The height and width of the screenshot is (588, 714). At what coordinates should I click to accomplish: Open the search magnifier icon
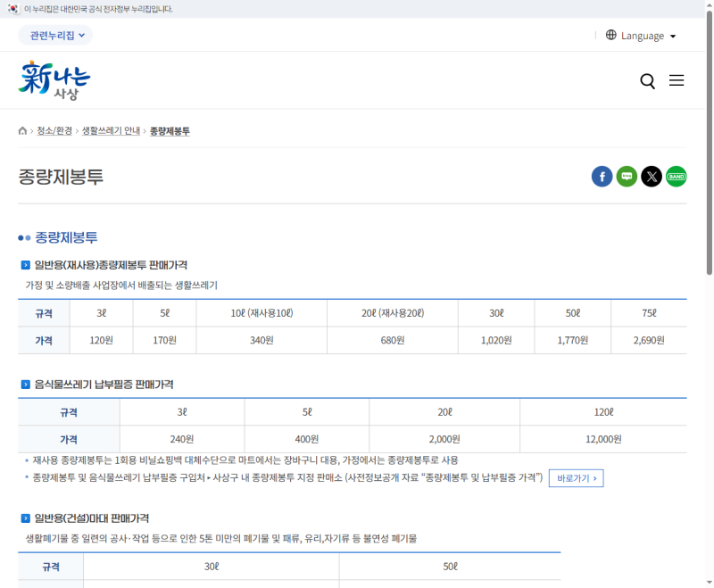(647, 81)
